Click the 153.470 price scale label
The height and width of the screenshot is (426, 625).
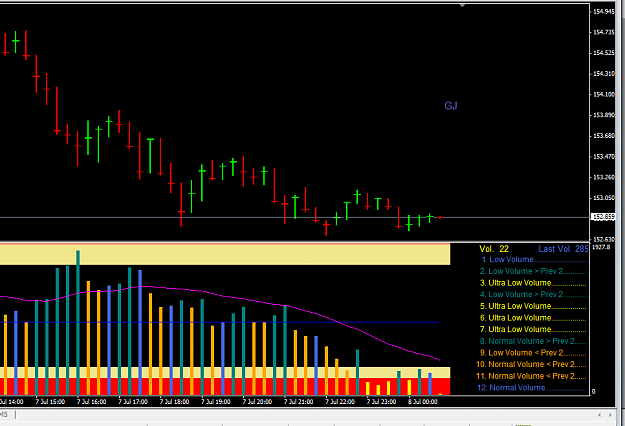click(604, 157)
